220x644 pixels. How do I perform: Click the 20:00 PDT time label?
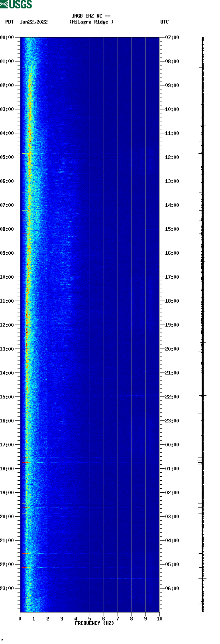7,517
